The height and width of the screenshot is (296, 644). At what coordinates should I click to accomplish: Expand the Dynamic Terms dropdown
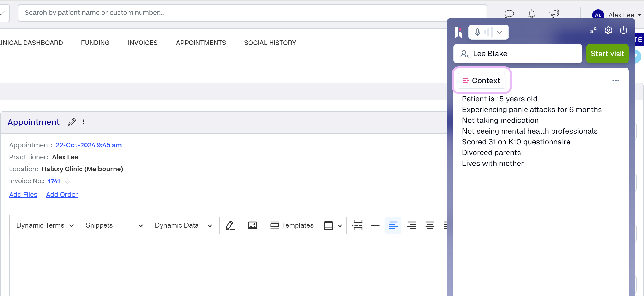(x=45, y=225)
